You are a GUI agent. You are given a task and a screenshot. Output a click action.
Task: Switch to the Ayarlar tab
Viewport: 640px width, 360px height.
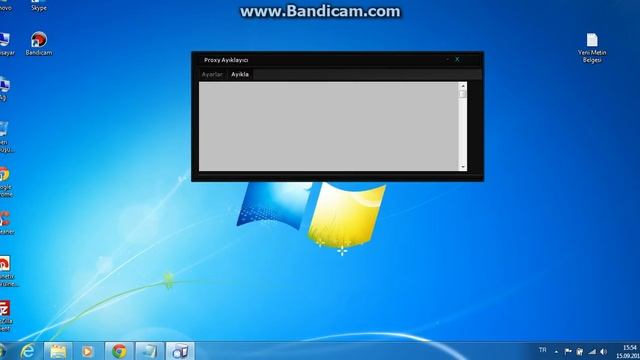pyautogui.click(x=212, y=74)
